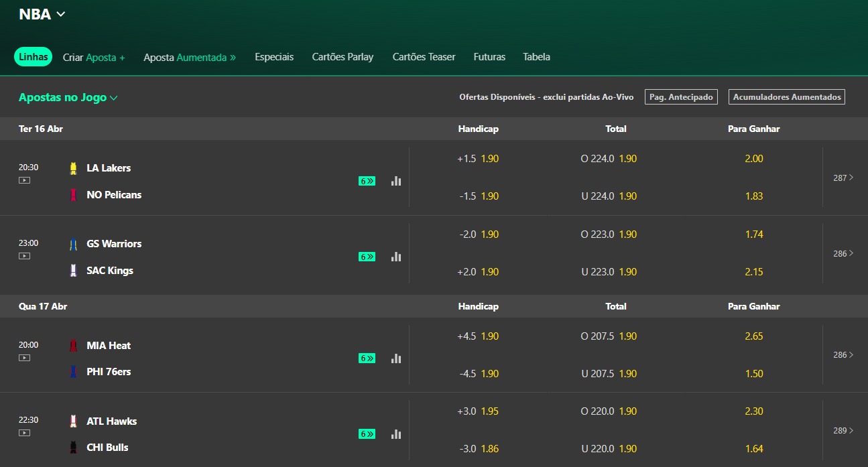The width and height of the screenshot is (868, 467).
Task: Switch to the 'Futuras' tab
Action: [489, 57]
